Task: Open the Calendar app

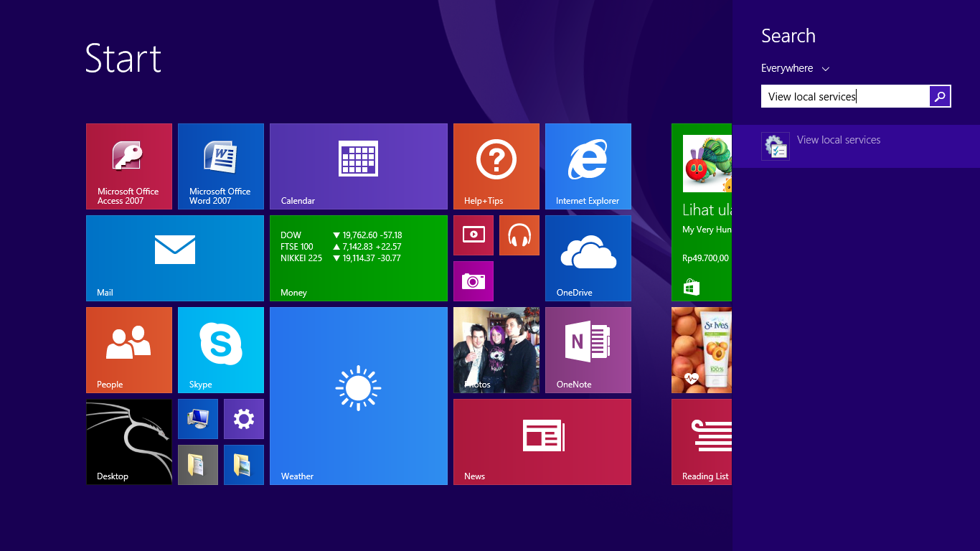Action: click(358, 166)
